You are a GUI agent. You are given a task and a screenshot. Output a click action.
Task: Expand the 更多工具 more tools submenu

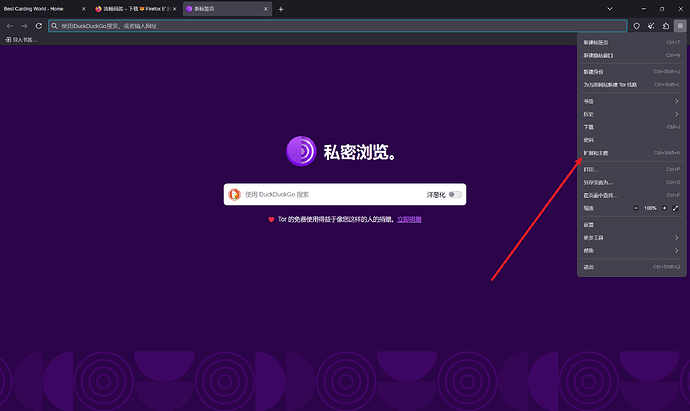tap(631, 238)
